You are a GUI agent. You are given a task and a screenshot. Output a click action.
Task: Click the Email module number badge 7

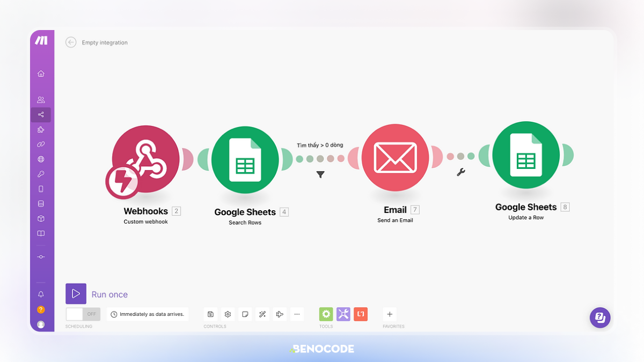pyautogui.click(x=415, y=210)
